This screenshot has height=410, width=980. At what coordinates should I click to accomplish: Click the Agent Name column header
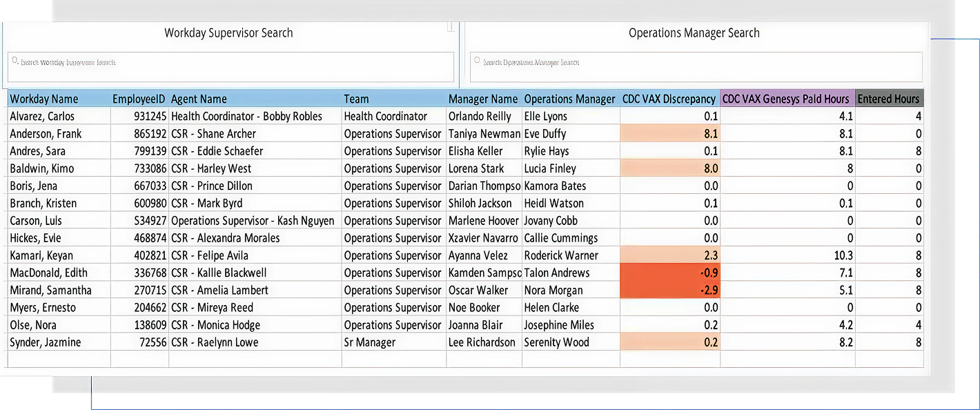point(255,99)
